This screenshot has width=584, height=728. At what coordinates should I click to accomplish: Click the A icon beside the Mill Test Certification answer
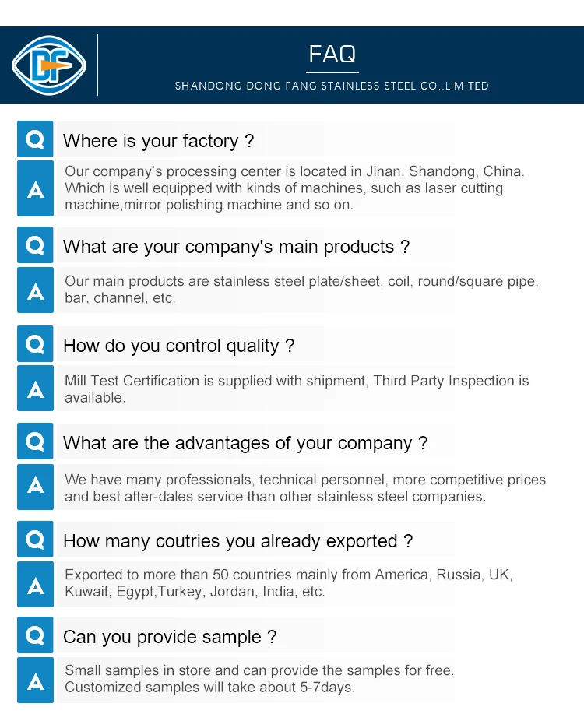tap(35, 389)
